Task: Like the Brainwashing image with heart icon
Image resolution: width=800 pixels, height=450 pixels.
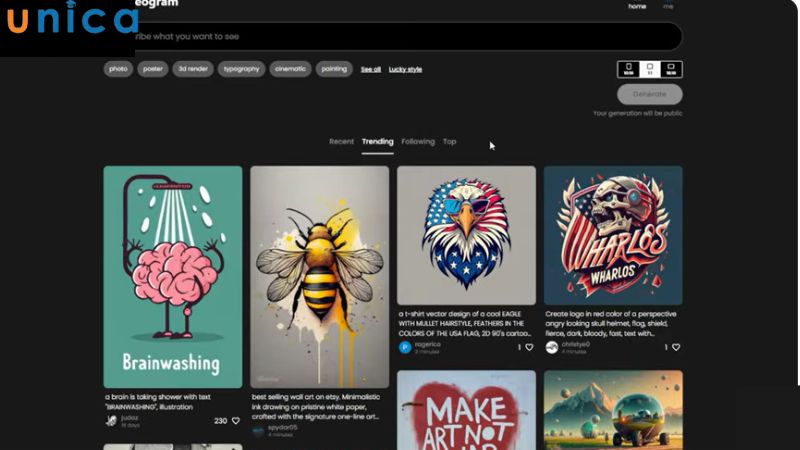Action: (x=236, y=421)
